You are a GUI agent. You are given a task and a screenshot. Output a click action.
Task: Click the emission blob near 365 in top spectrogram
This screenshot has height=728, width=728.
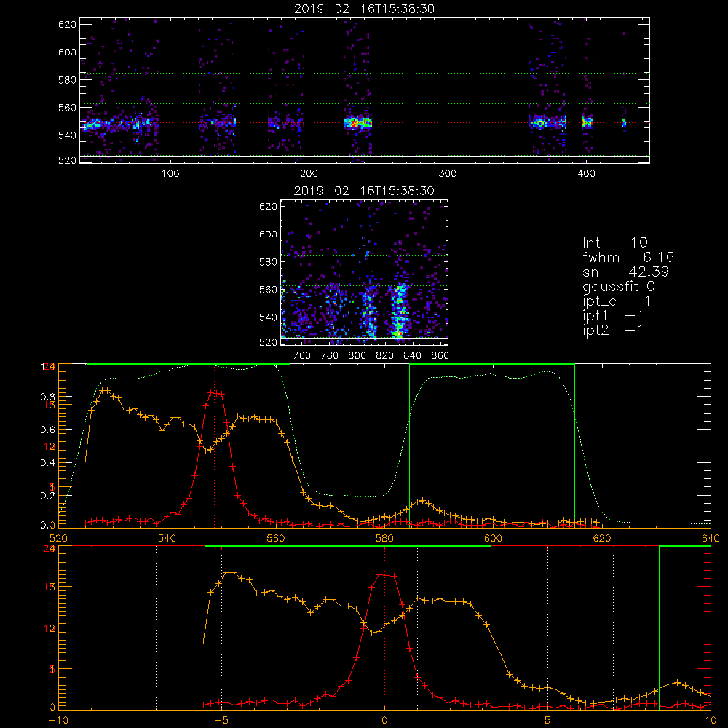[x=540, y=124]
